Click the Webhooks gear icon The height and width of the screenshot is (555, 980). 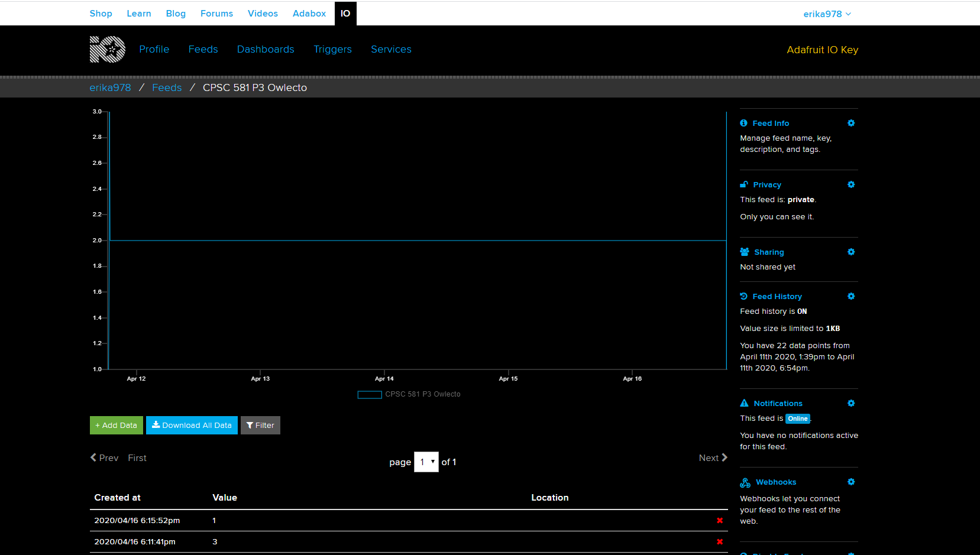[850, 482]
